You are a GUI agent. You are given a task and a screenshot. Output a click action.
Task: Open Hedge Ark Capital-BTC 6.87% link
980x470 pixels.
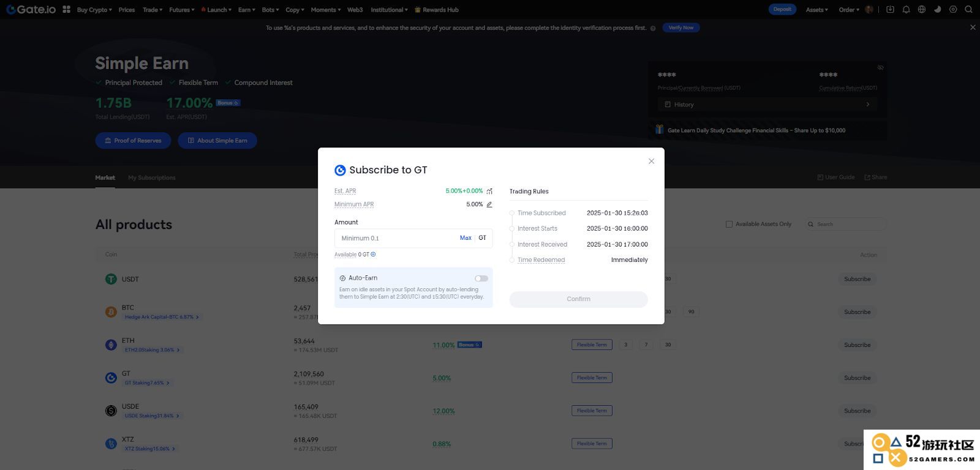(162, 317)
